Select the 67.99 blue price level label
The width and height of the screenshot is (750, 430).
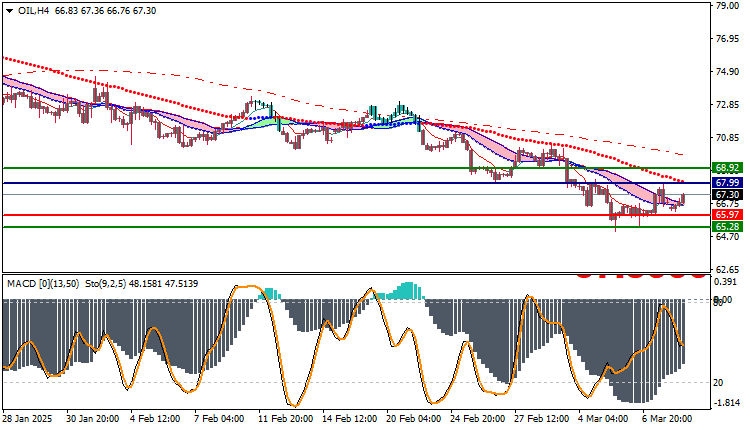point(728,183)
